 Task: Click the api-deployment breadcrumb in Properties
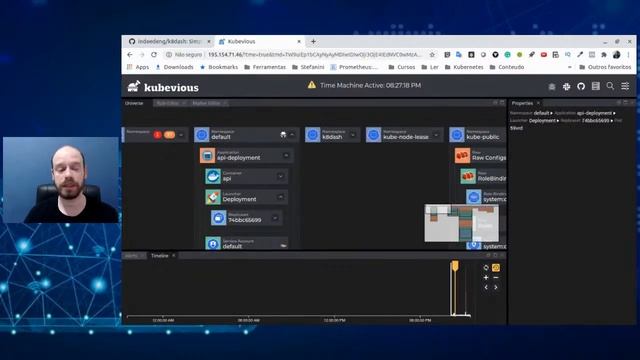(x=594, y=113)
